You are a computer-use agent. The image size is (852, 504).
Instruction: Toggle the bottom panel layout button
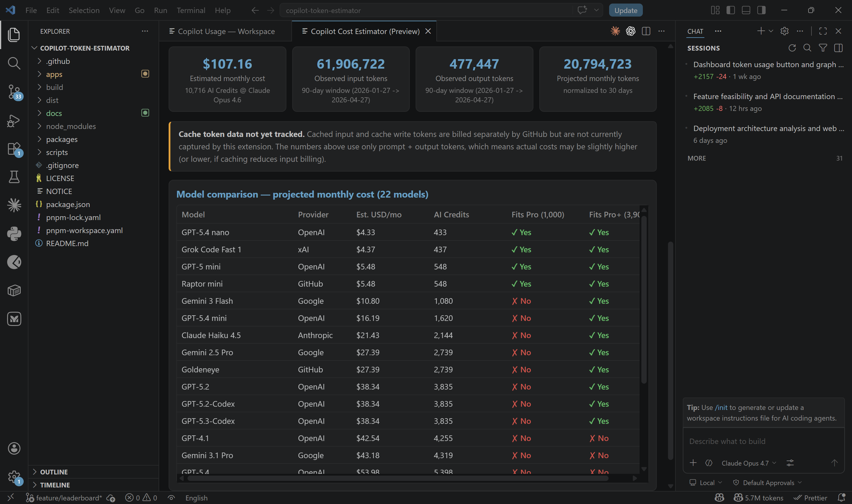click(746, 10)
